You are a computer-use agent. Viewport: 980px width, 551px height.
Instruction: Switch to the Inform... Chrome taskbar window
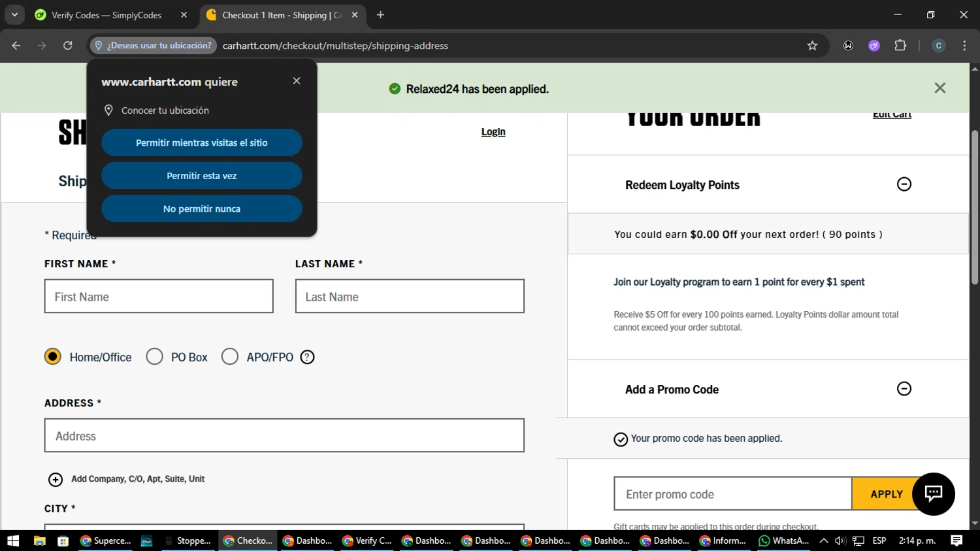click(724, 541)
